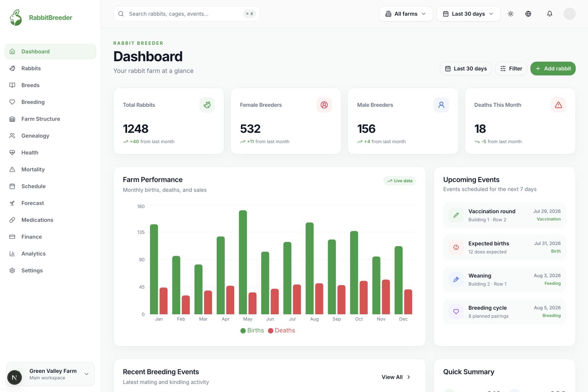Click the Nov deaths red bar

[386, 297]
